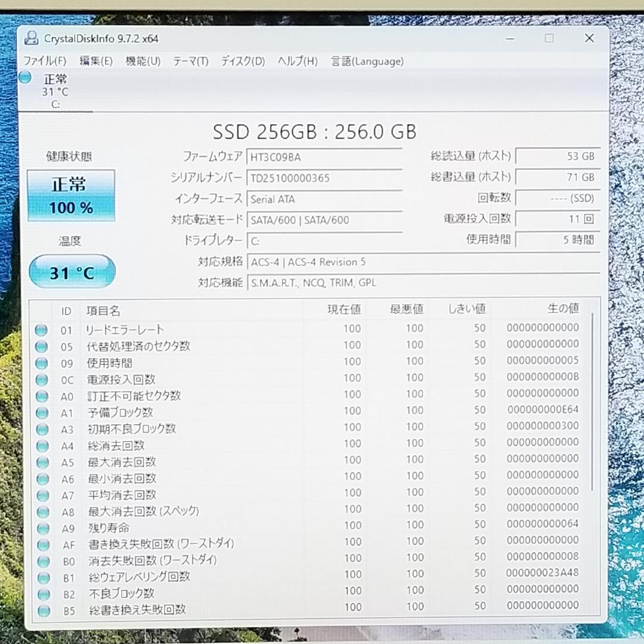The width and height of the screenshot is (644, 644).
Task: Click status icon for A8 最大消去回数 (スペック)
Action: pos(43,512)
